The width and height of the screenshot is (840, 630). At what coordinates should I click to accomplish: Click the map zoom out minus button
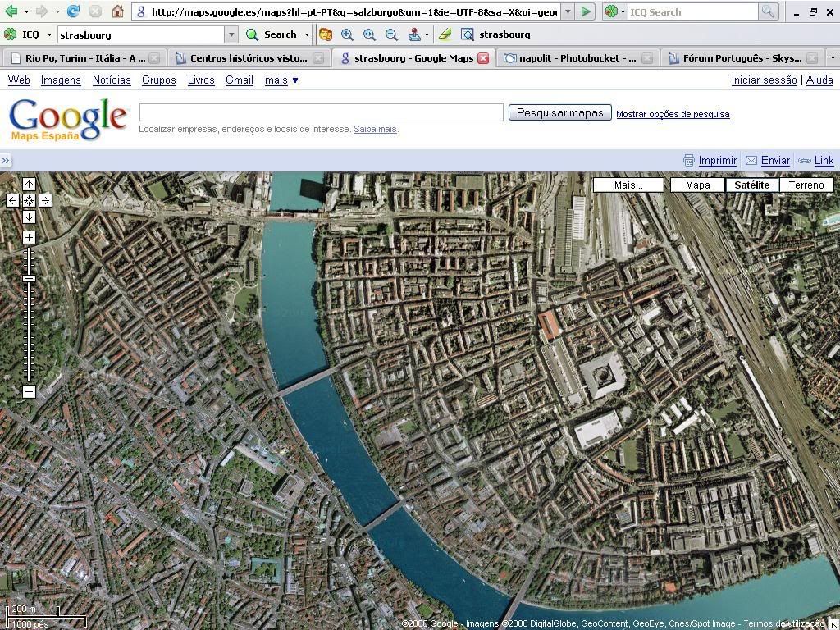[x=29, y=391]
